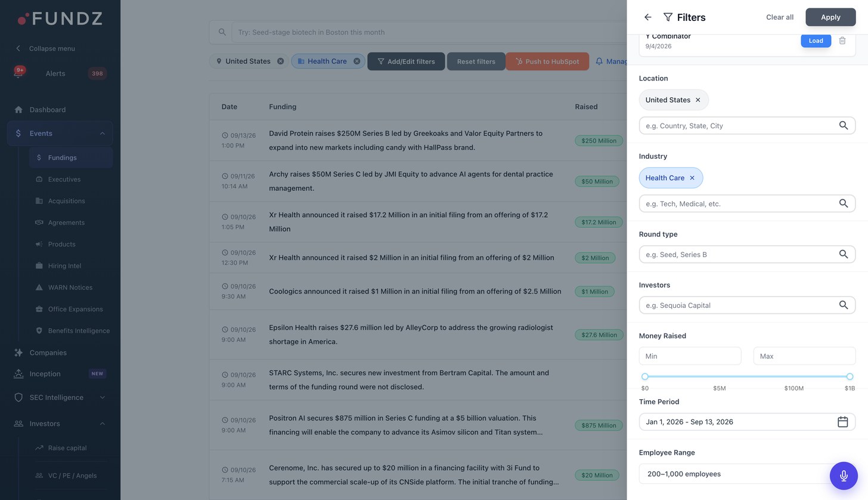Go back using the Filters panel arrow
The height and width of the screenshot is (500, 868).
pyautogui.click(x=648, y=17)
